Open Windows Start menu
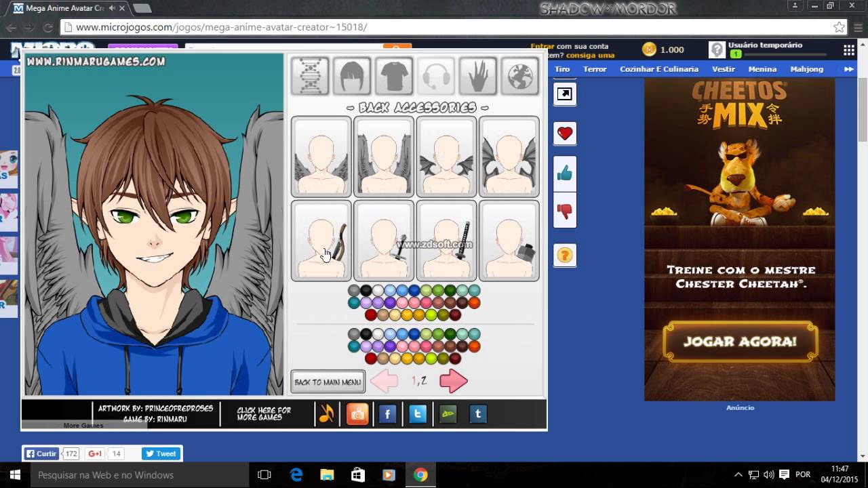The image size is (868, 488). [15, 475]
